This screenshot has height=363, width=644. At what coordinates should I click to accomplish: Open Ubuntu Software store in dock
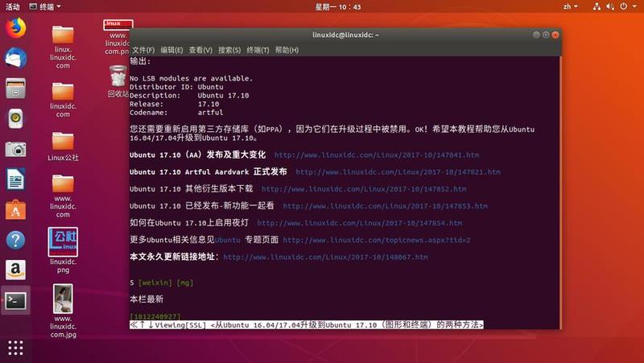(x=15, y=209)
